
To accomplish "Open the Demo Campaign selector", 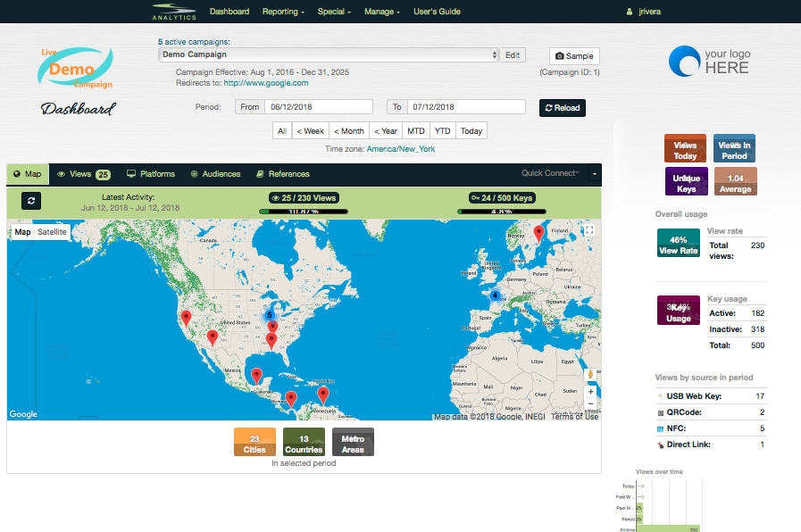I will [x=321, y=54].
